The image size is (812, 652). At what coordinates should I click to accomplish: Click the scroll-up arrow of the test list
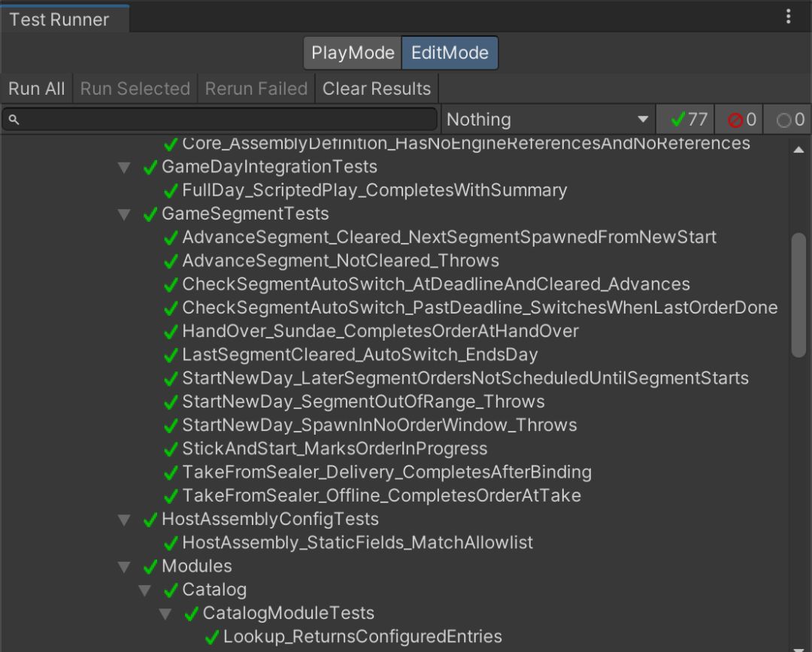click(798, 150)
